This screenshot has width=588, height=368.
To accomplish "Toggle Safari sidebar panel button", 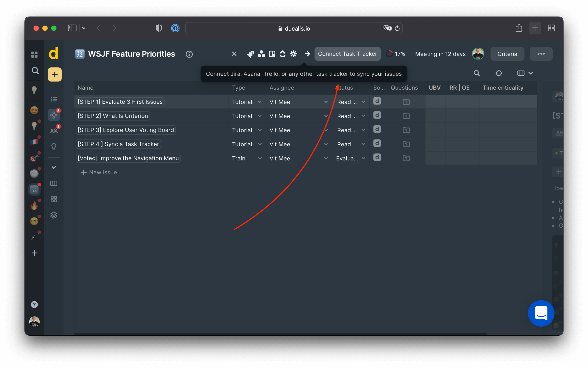I will 72,28.
